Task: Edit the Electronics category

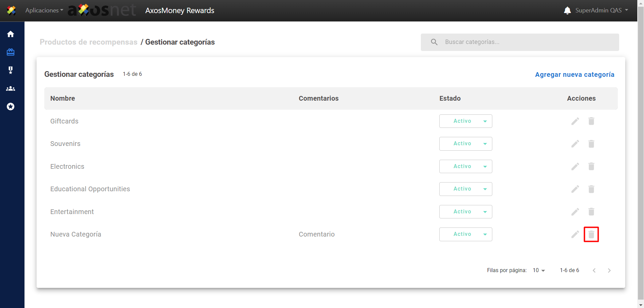Action: tap(575, 167)
